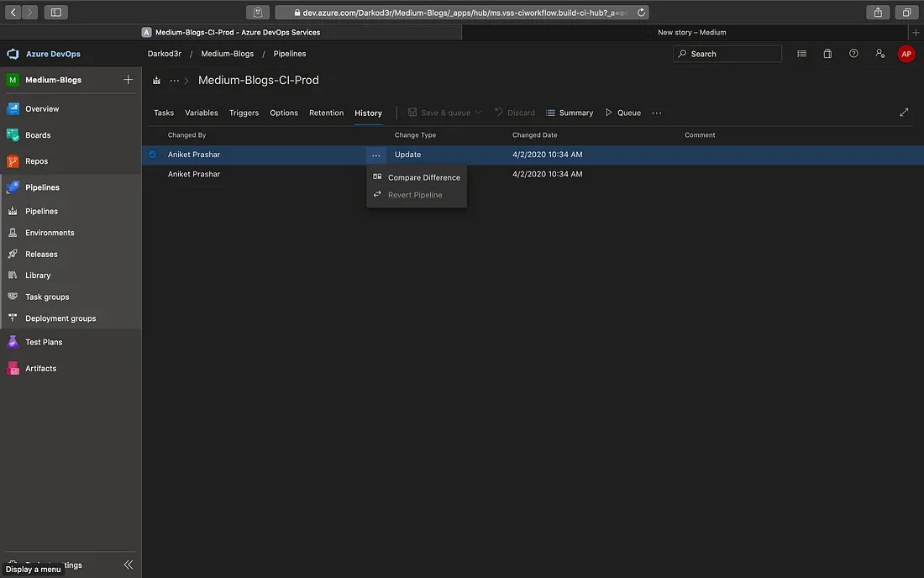Toggle selection of the Update history row
The height and width of the screenshot is (578, 924).
click(153, 155)
